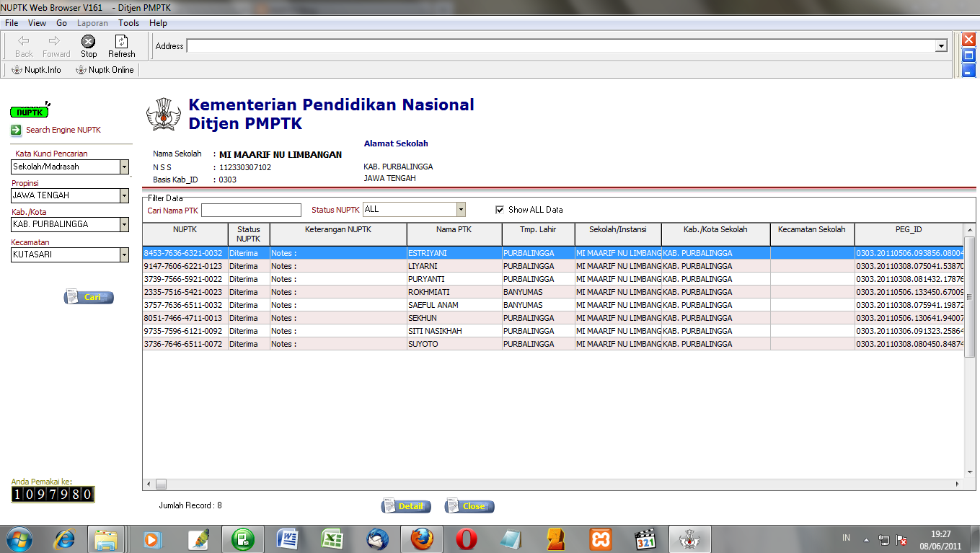
Task: Select the SITI NASIKHAH row
Action: pyautogui.click(x=553, y=331)
